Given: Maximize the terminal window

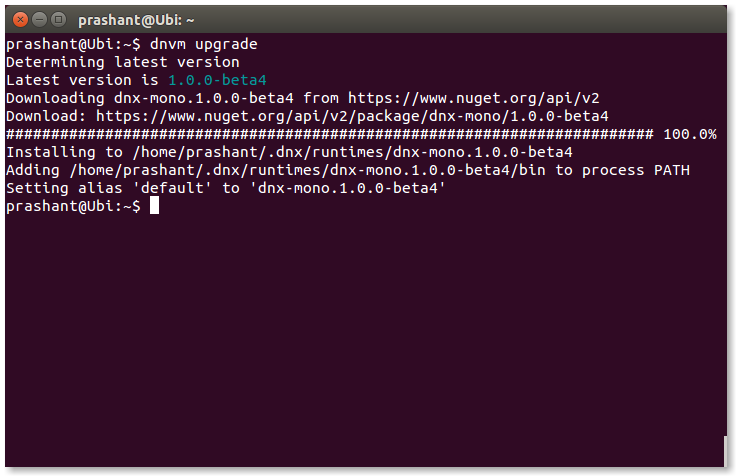Looking at the screenshot, I should click(x=58, y=20).
